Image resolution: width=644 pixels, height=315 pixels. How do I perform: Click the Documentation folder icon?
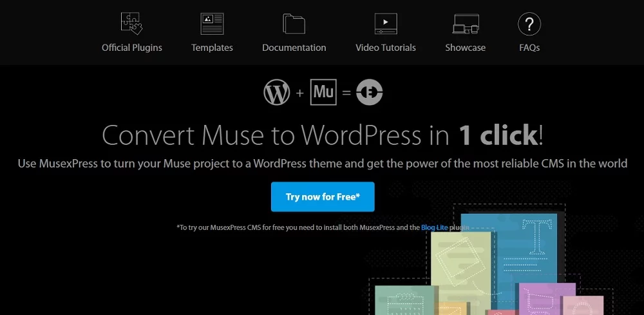pos(294,24)
